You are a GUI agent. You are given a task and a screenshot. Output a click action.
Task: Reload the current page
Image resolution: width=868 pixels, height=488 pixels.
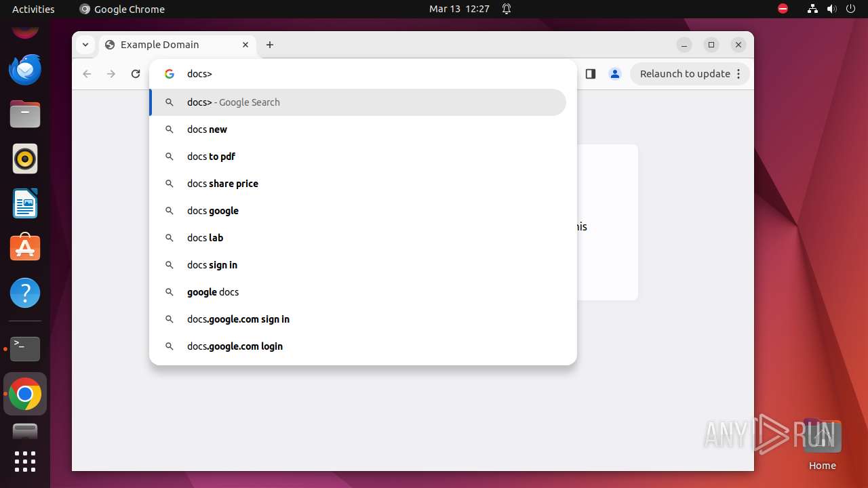[x=136, y=74]
